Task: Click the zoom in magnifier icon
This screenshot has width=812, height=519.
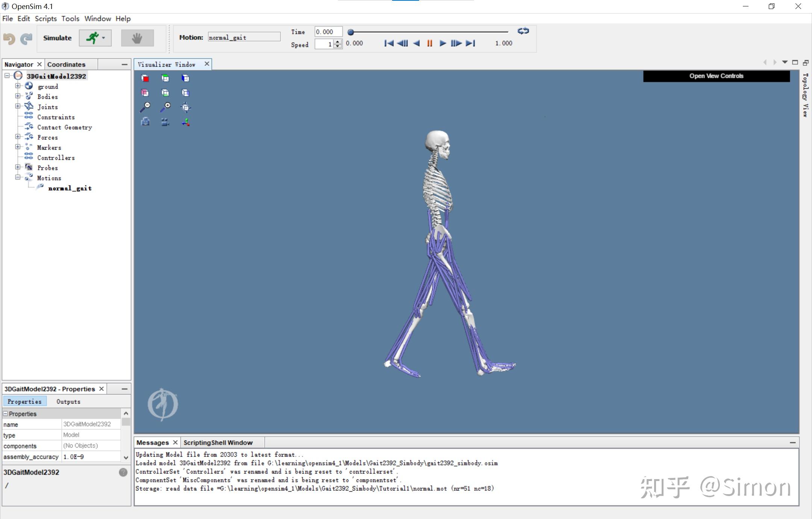Action: (x=165, y=107)
